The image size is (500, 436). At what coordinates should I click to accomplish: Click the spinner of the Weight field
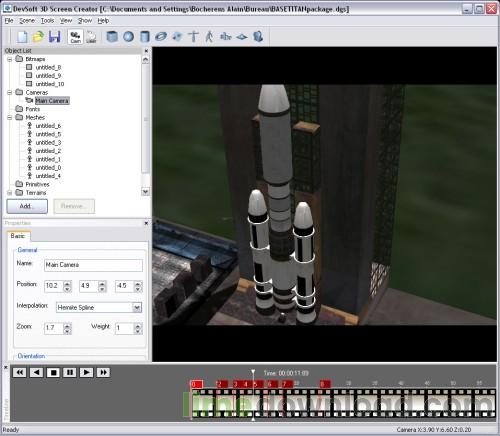[x=138, y=328]
